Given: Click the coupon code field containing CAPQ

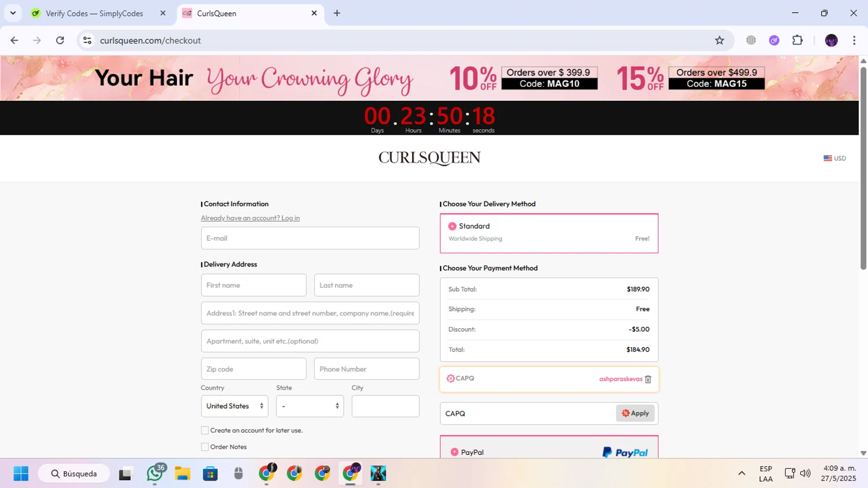Looking at the screenshot, I should click(528, 413).
